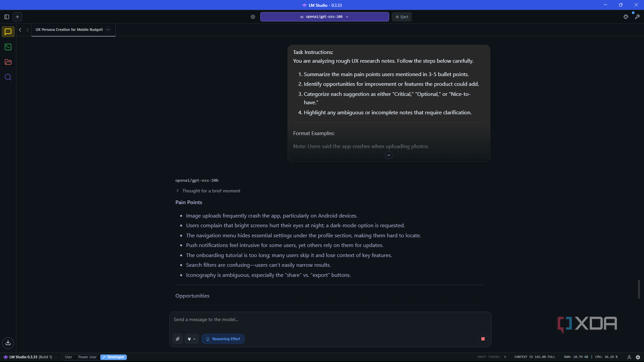644x362 pixels.
Task: Click the message input field
Action: pyautogui.click(x=330, y=320)
